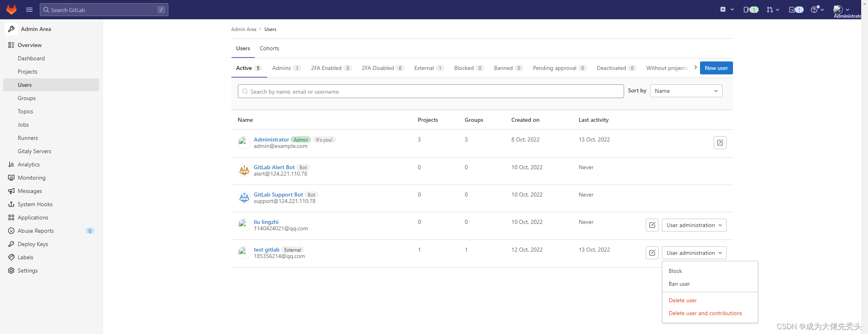Click the Settings gear icon
Viewport: 868px width, 334px height.
click(11, 270)
